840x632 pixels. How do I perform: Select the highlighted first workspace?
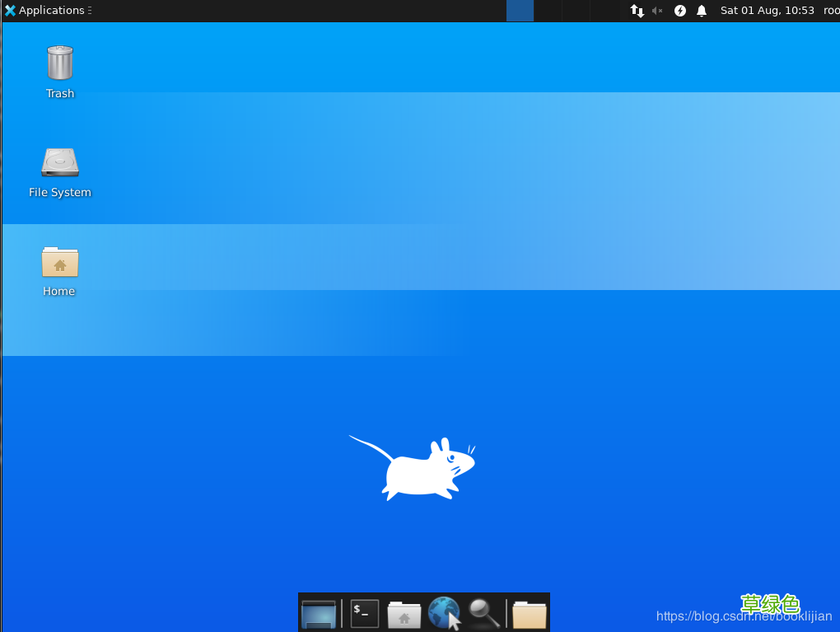[x=520, y=11]
